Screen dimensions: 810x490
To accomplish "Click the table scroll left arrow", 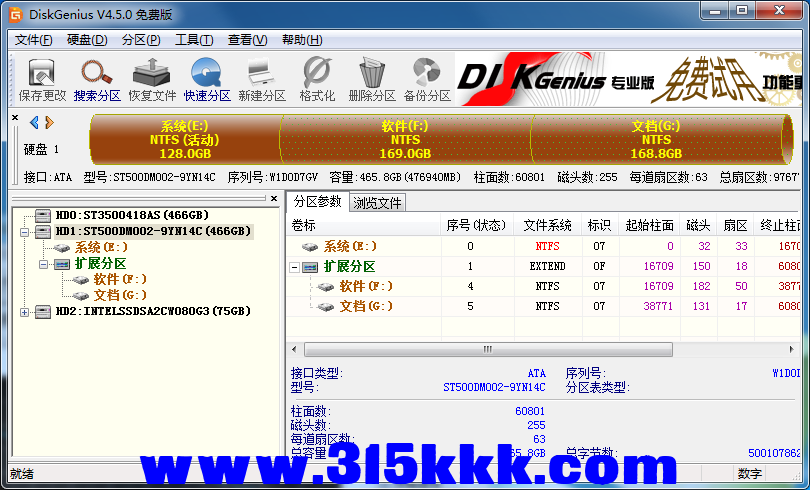I will tap(294, 350).
